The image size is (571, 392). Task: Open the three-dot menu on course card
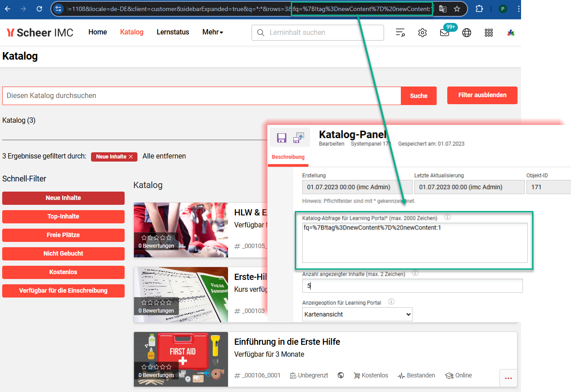[x=508, y=378]
